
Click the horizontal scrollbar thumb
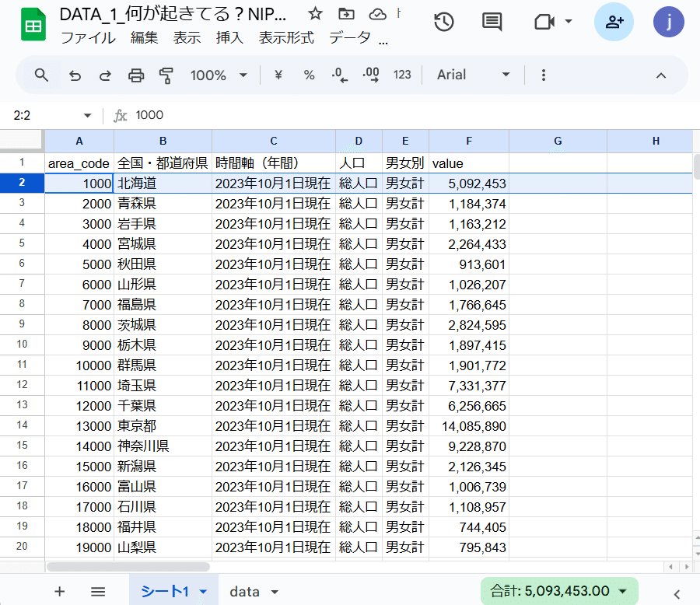(128, 567)
